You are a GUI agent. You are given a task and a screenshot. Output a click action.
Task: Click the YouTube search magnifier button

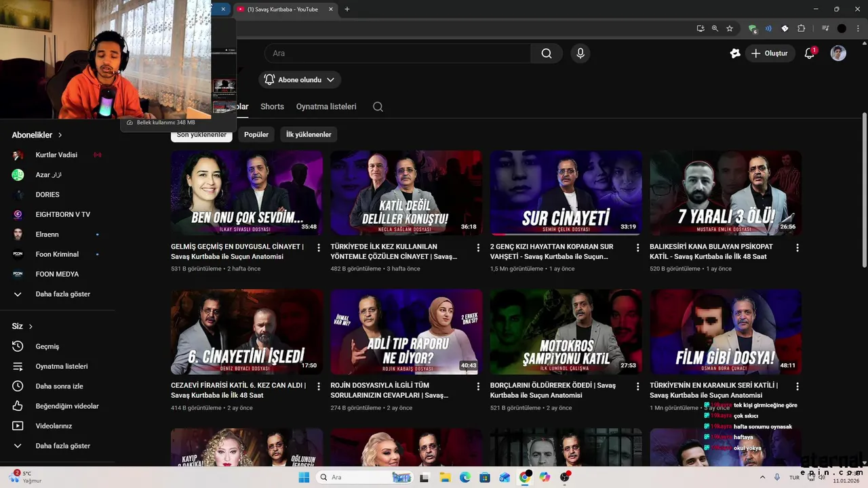[x=547, y=54]
